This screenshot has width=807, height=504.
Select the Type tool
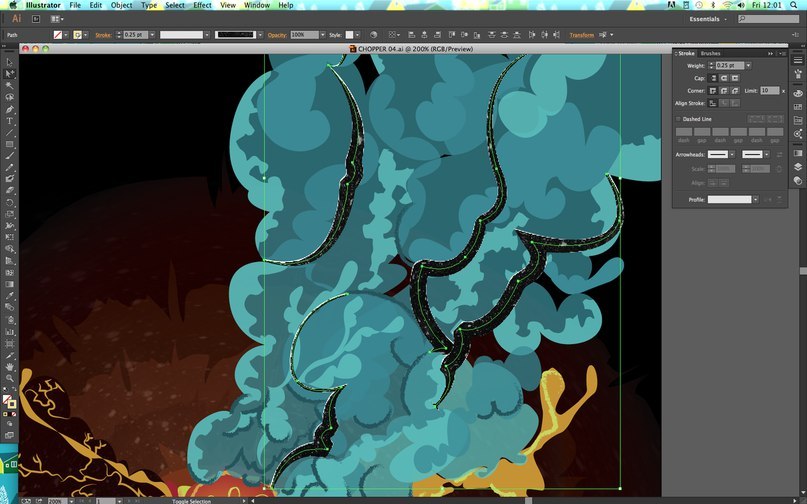point(9,121)
